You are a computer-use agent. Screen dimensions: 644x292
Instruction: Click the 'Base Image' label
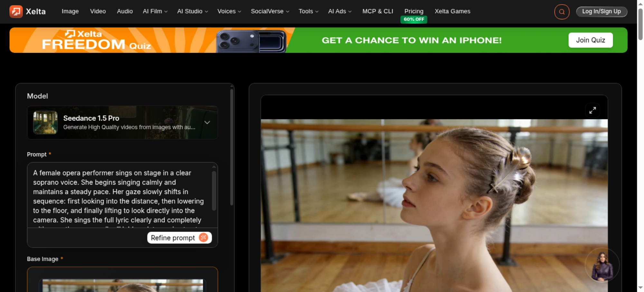point(43,259)
